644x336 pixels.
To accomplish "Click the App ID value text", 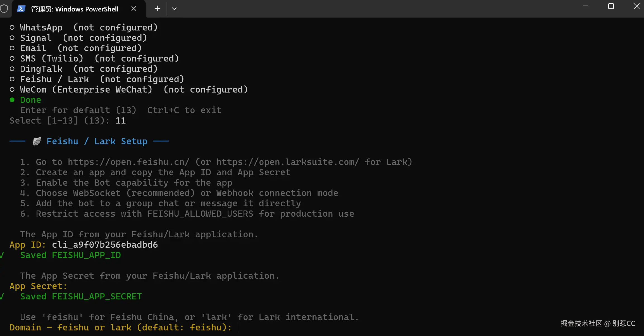I will pyautogui.click(x=105, y=245).
